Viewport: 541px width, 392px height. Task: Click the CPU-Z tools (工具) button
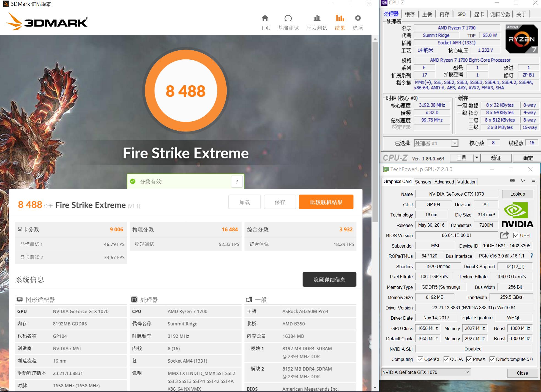461,158
